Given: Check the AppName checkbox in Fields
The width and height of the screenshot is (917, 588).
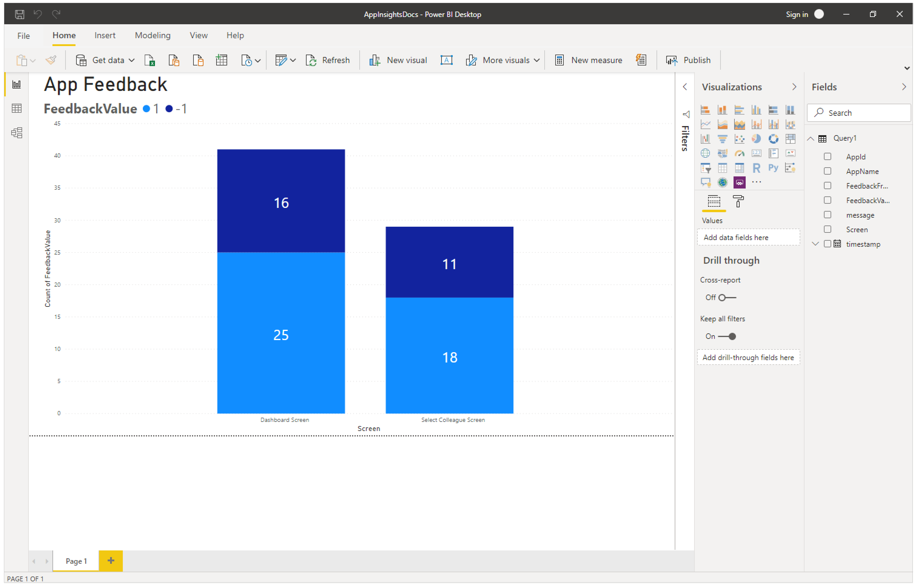Looking at the screenshot, I should pyautogui.click(x=828, y=170).
